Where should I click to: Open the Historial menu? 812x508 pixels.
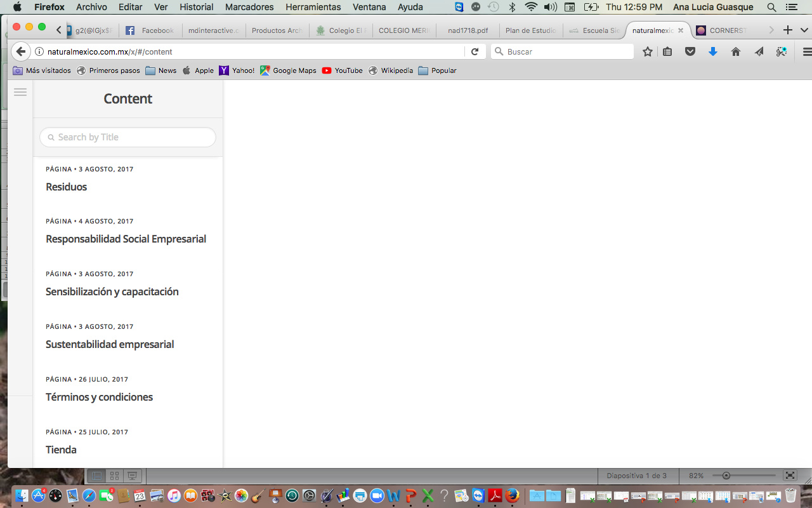(196, 7)
